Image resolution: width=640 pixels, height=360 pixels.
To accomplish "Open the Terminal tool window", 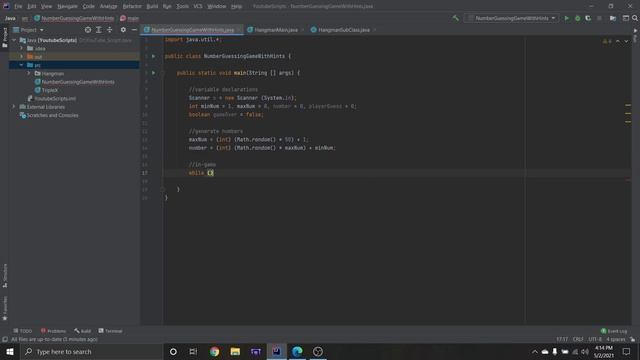I will (x=110, y=331).
